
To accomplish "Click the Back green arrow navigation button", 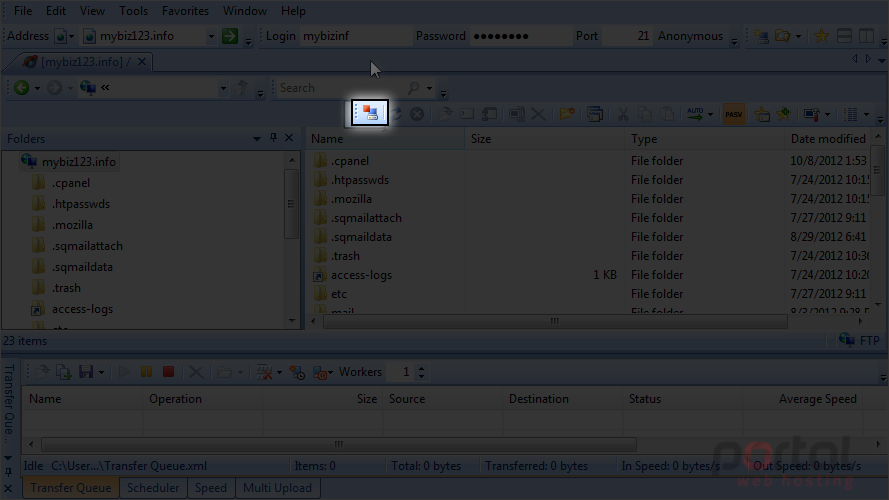I will click(22, 87).
